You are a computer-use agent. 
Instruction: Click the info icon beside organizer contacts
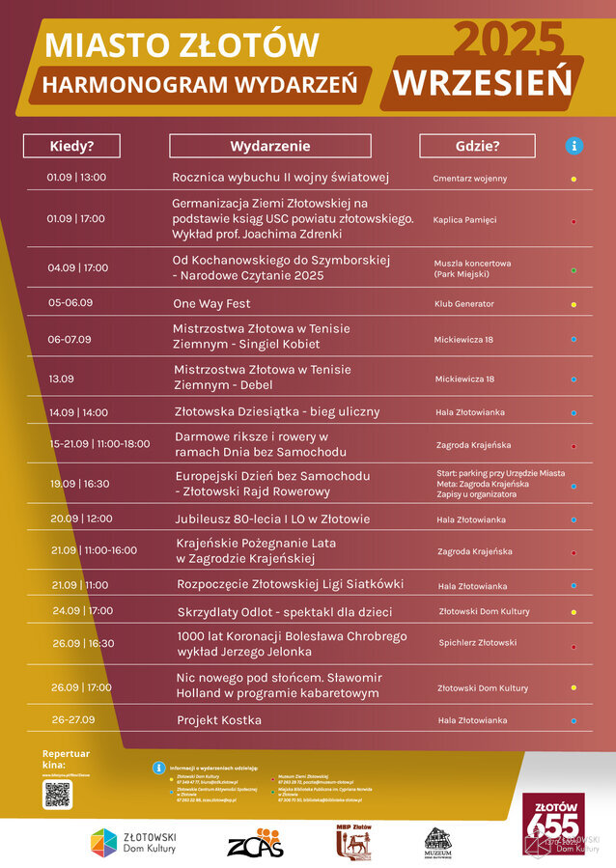coord(158,768)
